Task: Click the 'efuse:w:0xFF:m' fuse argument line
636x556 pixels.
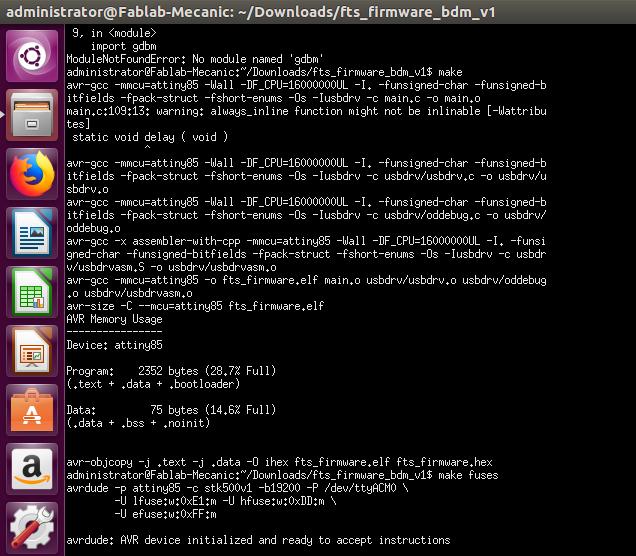Action: (165, 514)
